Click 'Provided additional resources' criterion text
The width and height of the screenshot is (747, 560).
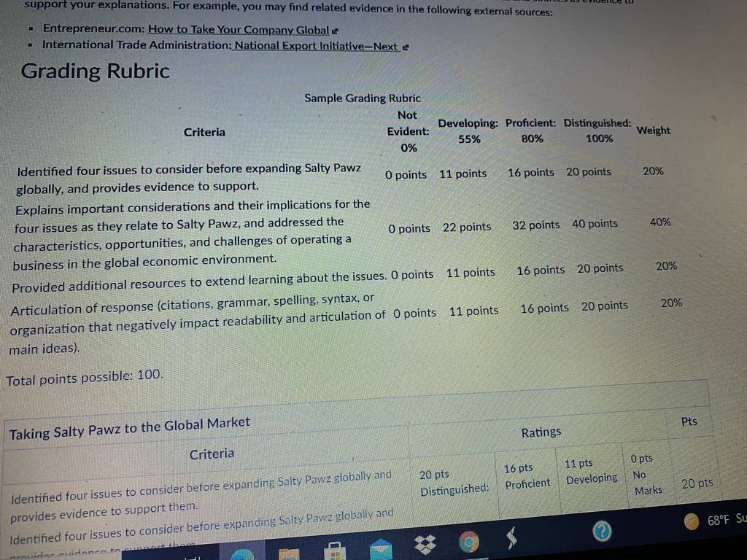[199, 281]
